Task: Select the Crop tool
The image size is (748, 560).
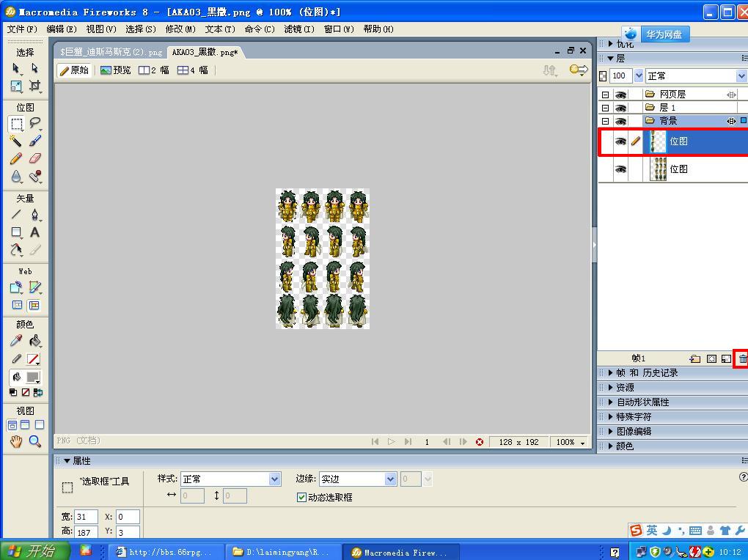Action: [34, 86]
